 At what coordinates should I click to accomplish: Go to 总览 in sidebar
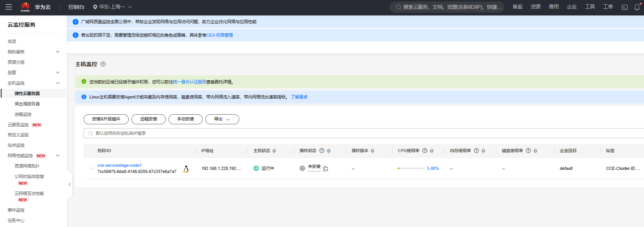tap(12, 41)
